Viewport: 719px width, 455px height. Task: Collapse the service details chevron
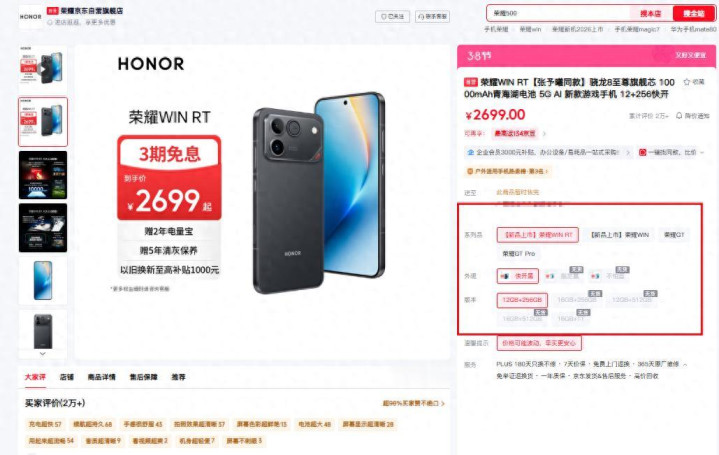[685, 365]
